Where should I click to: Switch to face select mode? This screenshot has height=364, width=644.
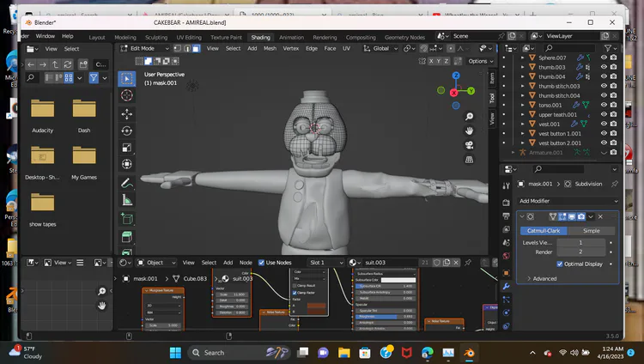(196, 48)
